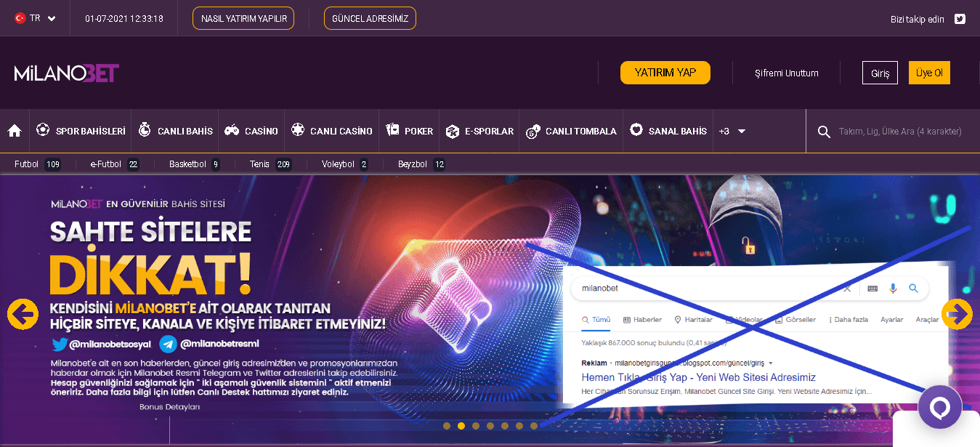Click the date and time display
The width and height of the screenshot is (980, 447).
click(x=123, y=19)
